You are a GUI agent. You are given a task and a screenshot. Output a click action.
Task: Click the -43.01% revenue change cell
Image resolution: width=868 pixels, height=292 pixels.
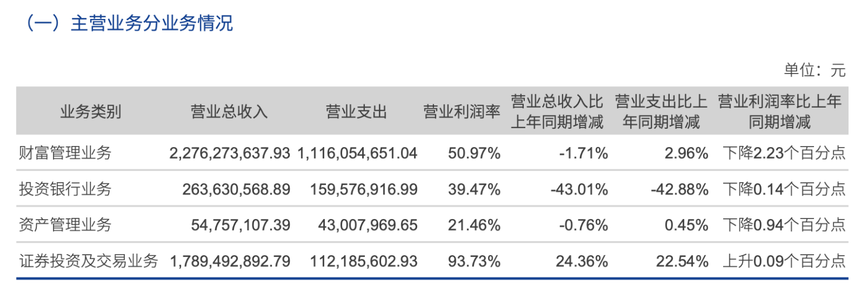pos(578,189)
